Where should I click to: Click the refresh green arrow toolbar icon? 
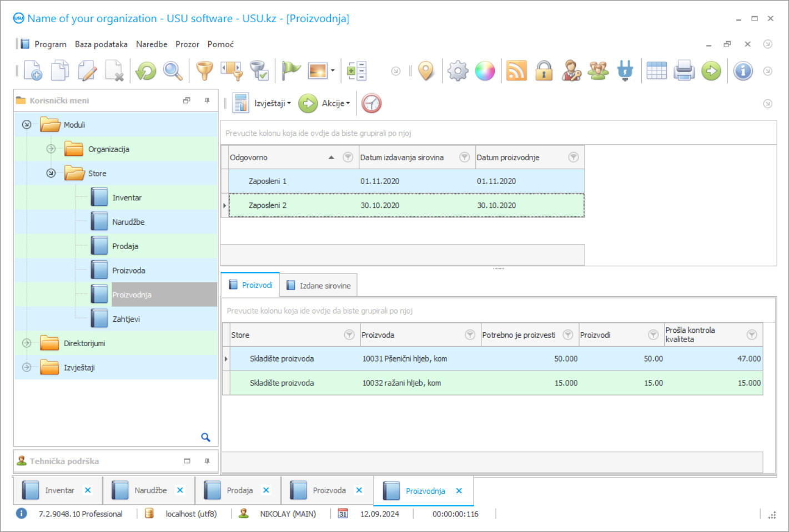point(146,71)
